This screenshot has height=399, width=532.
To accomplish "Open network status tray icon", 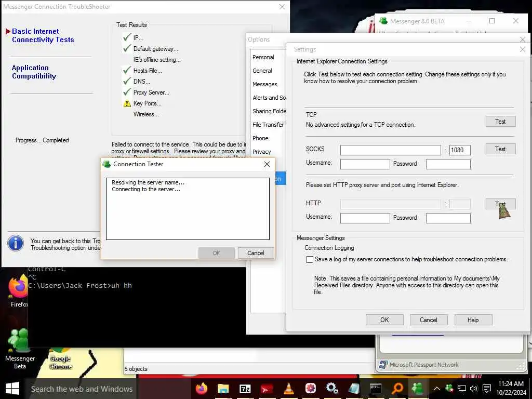I will tap(461, 389).
